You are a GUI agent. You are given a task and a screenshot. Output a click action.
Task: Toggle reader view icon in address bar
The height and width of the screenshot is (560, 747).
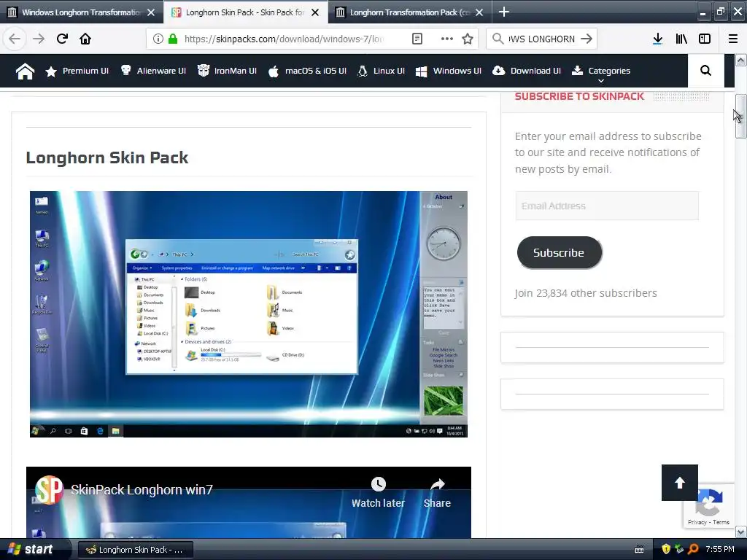(x=417, y=39)
